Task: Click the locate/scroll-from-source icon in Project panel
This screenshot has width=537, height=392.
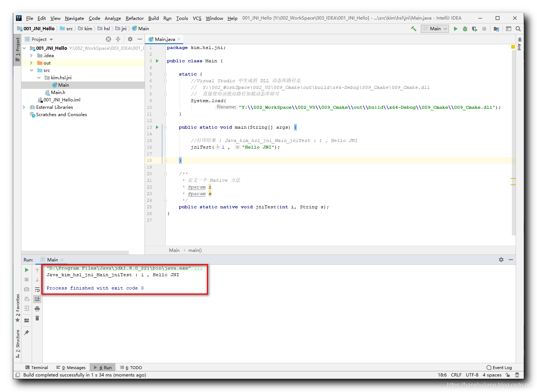Action: [108, 39]
